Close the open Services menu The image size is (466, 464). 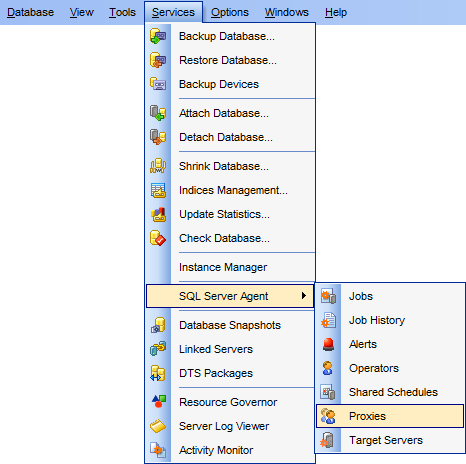(x=173, y=12)
